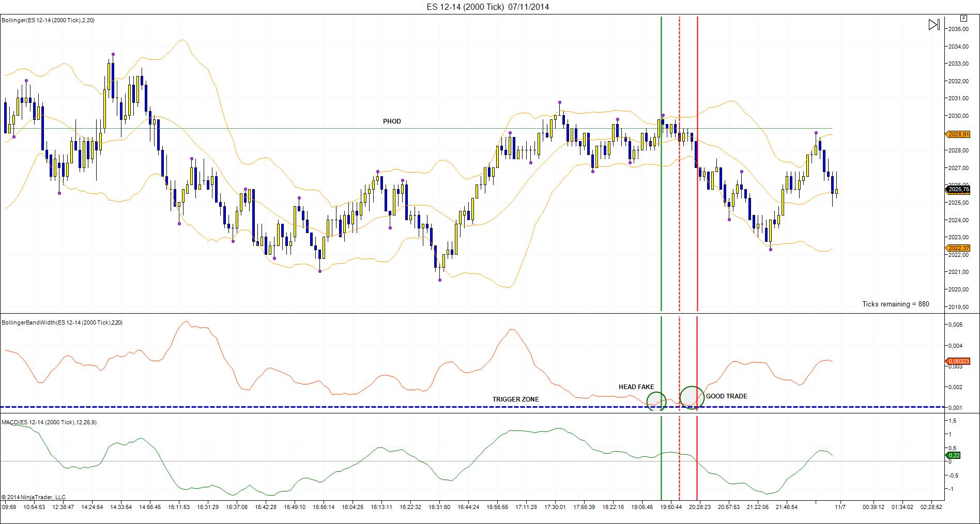Select the BollingerBandWidth indicator label
Image resolution: width=980 pixels, height=524 pixels.
62,322
